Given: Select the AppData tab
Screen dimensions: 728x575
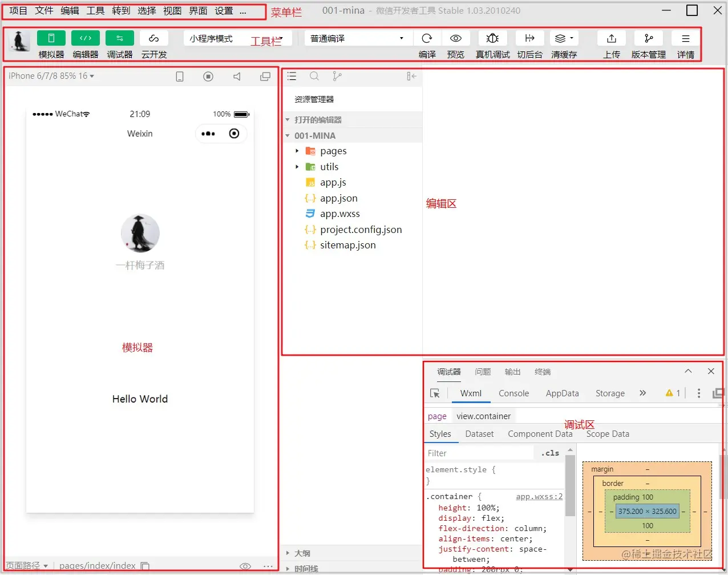Looking at the screenshot, I should coord(562,393).
